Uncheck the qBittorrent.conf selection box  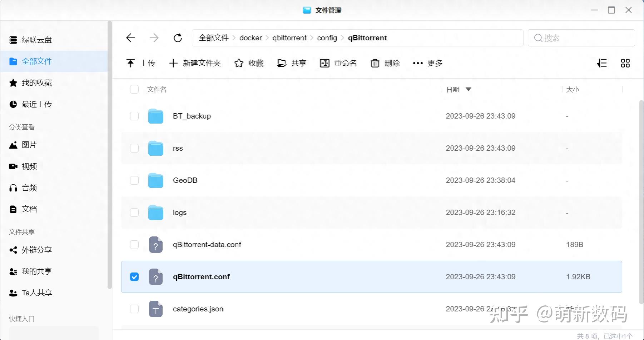(134, 276)
